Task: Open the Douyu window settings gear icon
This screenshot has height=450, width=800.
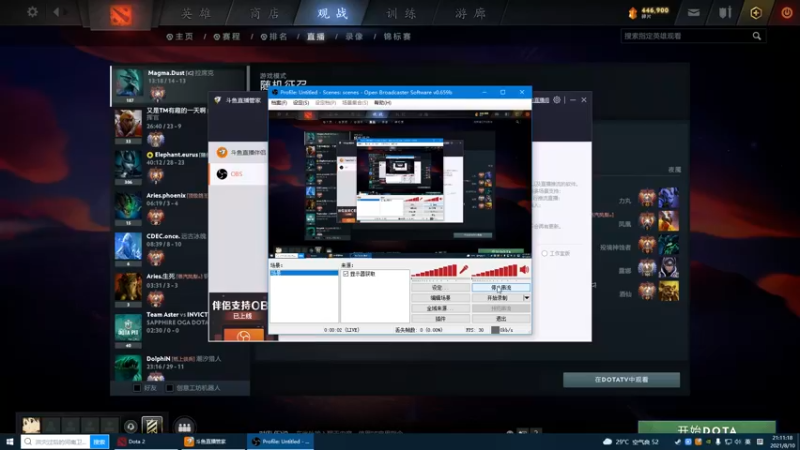Action: (557, 100)
